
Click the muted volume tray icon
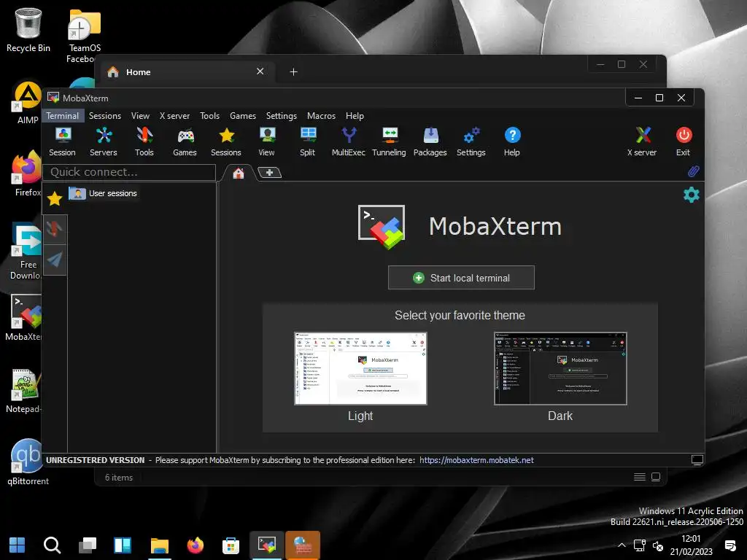click(x=658, y=545)
